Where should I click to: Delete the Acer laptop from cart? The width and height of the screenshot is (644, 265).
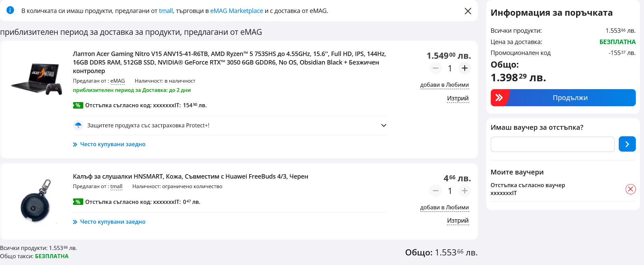click(458, 98)
